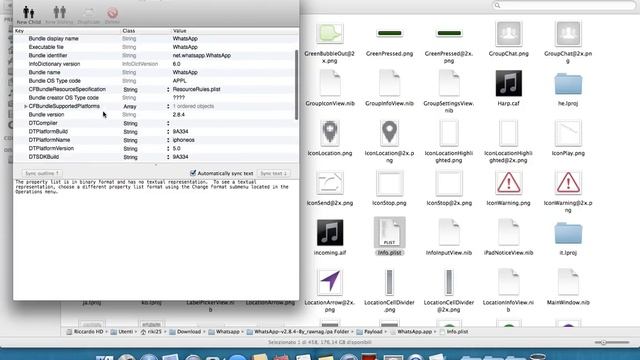Select the IconSend@2x.png icon

coord(330,182)
